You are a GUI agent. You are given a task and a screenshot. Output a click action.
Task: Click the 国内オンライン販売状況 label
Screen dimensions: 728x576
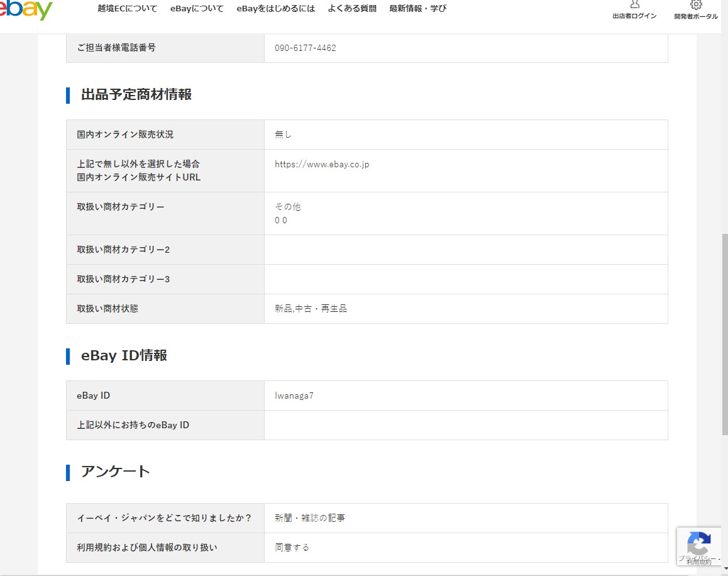pos(125,134)
